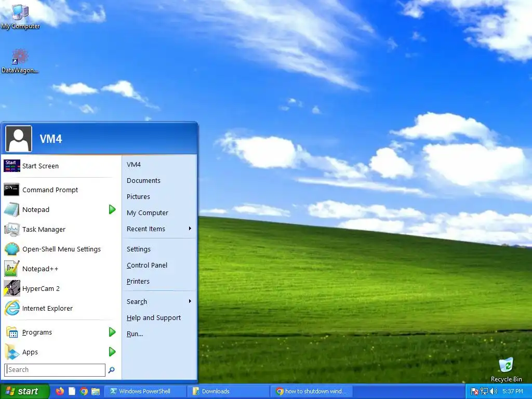This screenshot has height=399, width=532.
Task: Click the network tray icon
Action: [x=484, y=392]
